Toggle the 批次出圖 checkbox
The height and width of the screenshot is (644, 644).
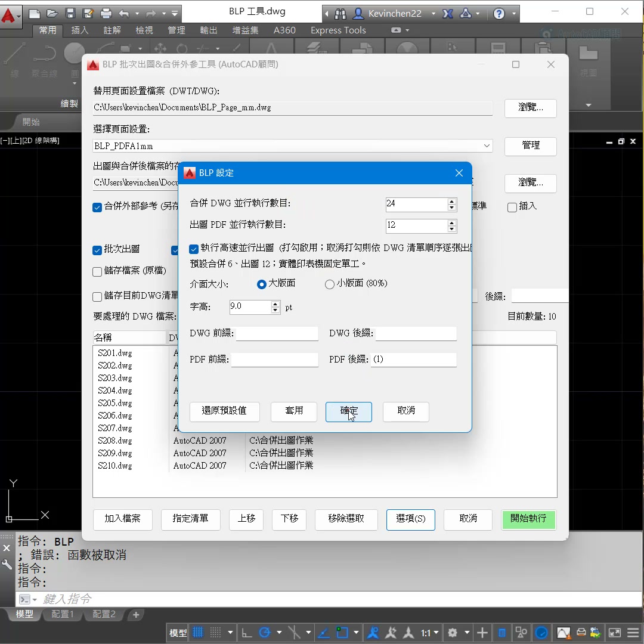[97, 250]
